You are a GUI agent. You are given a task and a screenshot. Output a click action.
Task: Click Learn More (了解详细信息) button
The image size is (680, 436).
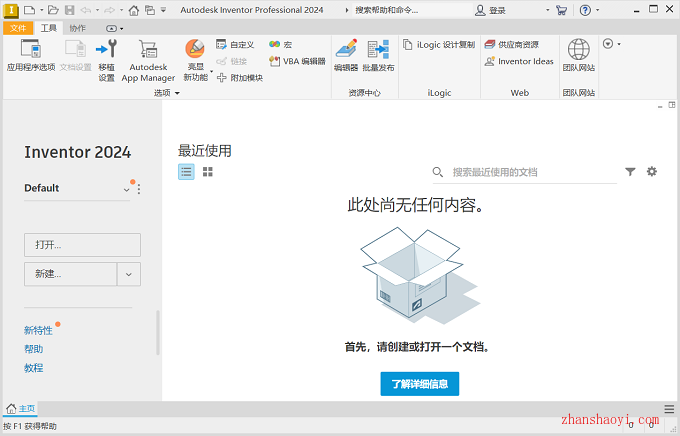(420, 384)
